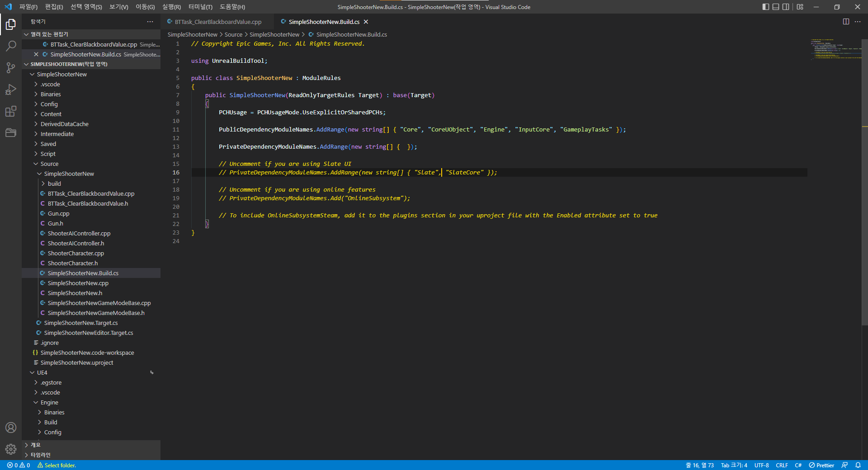Click the CRLF end of line selector
868x470 pixels.
click(782, 465)
